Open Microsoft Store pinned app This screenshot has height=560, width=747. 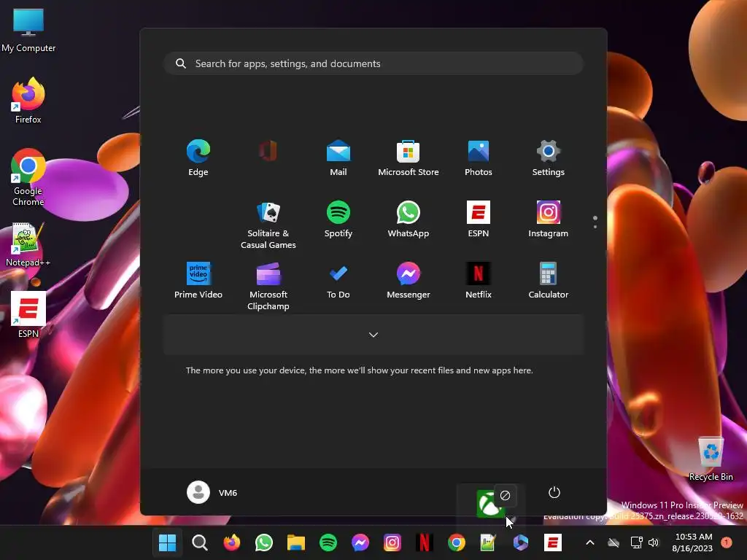click(x=409, y=158)
